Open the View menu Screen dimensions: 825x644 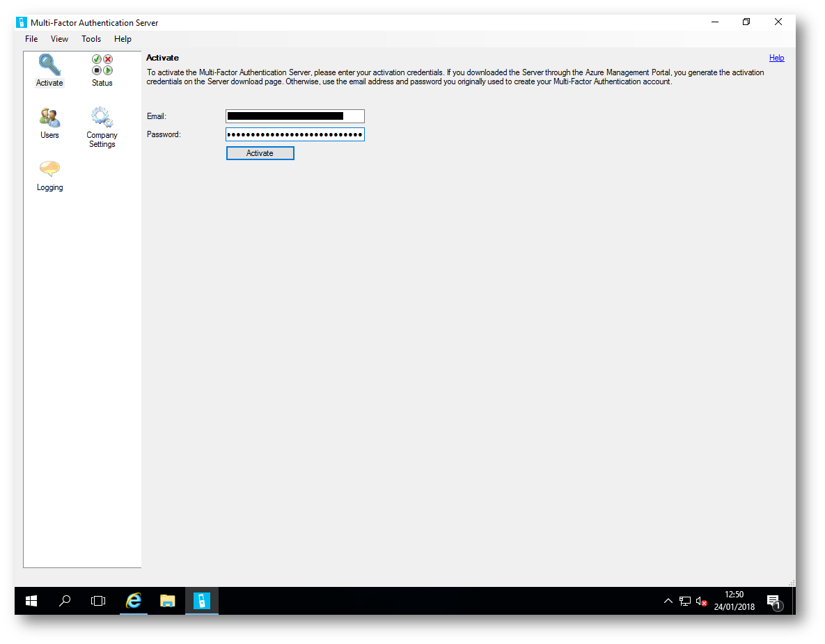coord(59,39)
